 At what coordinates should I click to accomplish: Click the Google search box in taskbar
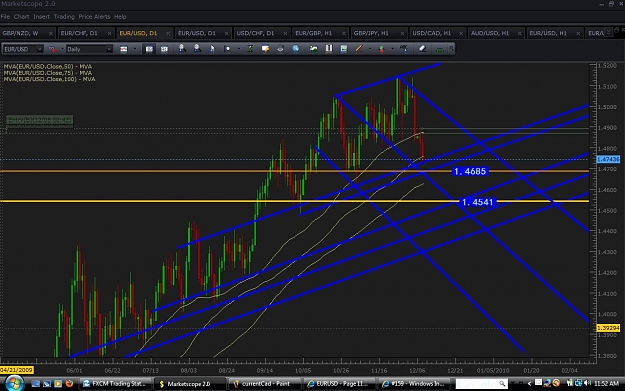click(481, 384)
